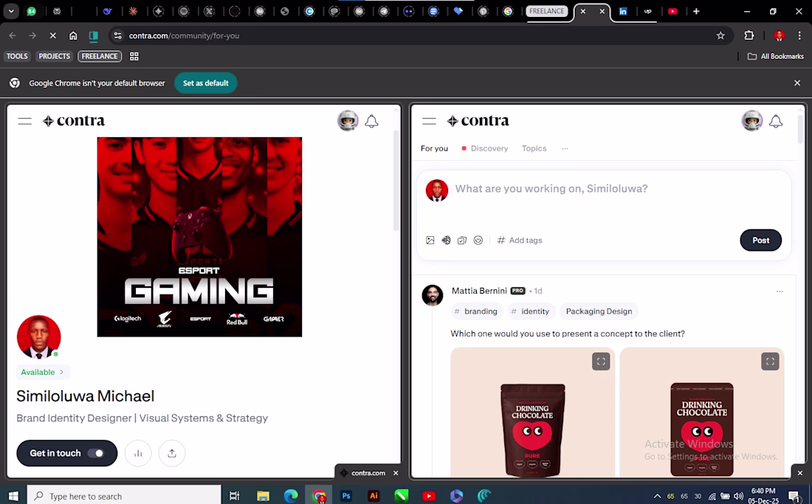This screenshot has width=812, height=504.
Task: Toggle the Get in touch switch
Action: [96, 453]
